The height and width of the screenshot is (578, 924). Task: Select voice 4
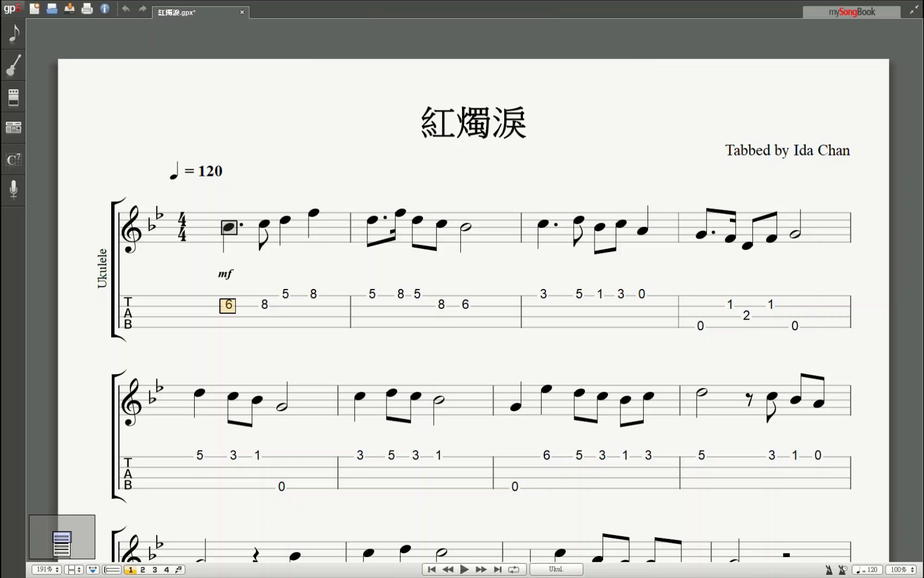tap(166, 570)
